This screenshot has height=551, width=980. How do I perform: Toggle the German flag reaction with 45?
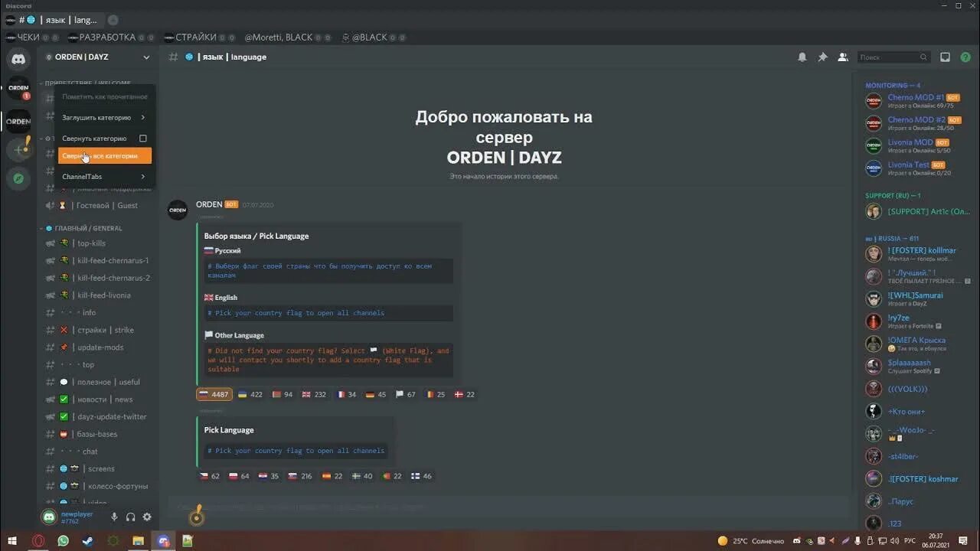point(376,394)
